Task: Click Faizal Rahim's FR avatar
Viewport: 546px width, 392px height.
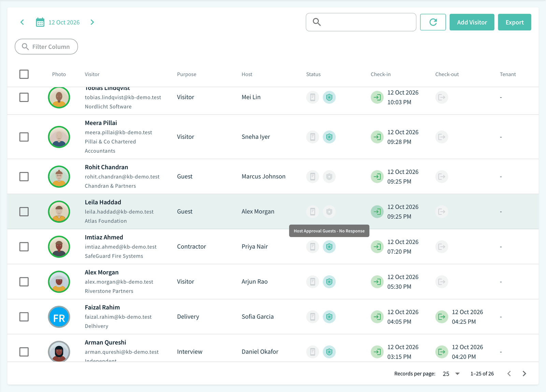Action: (59, 317)
